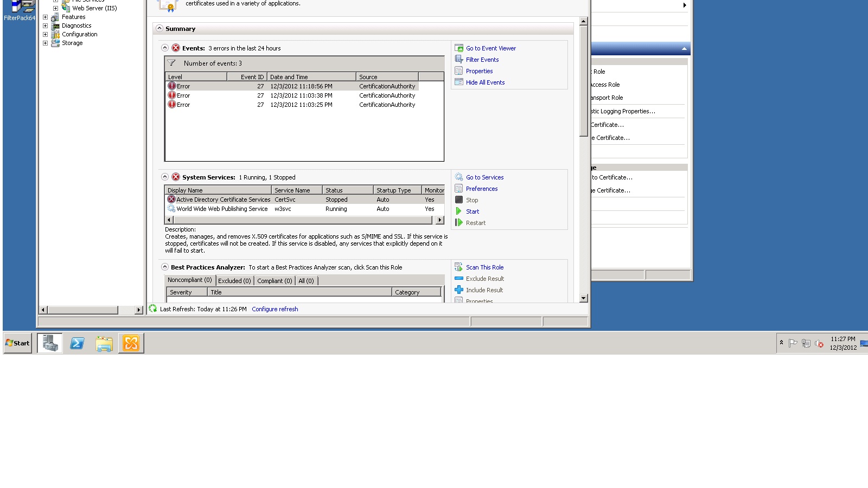Expand the Web Server (IIS) tree node

(x=55, y=8)
